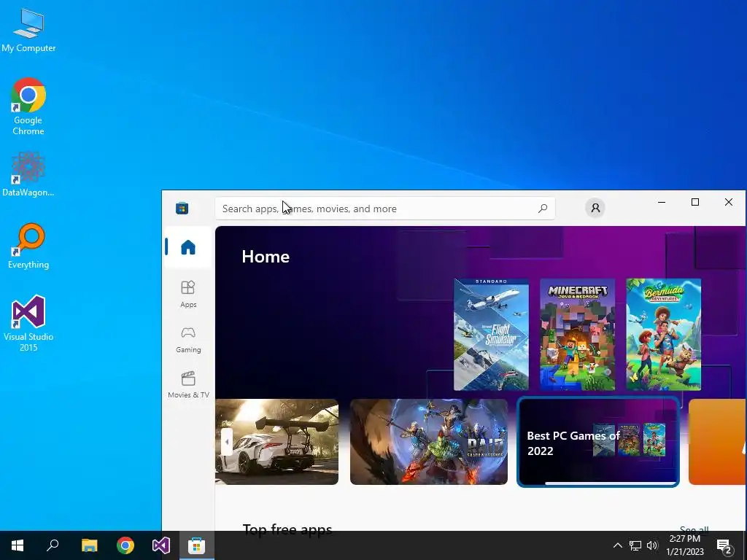Open the taskbar clock and date
The height and width of the screenshot is (560, 747).
click(x=684, y=545)
